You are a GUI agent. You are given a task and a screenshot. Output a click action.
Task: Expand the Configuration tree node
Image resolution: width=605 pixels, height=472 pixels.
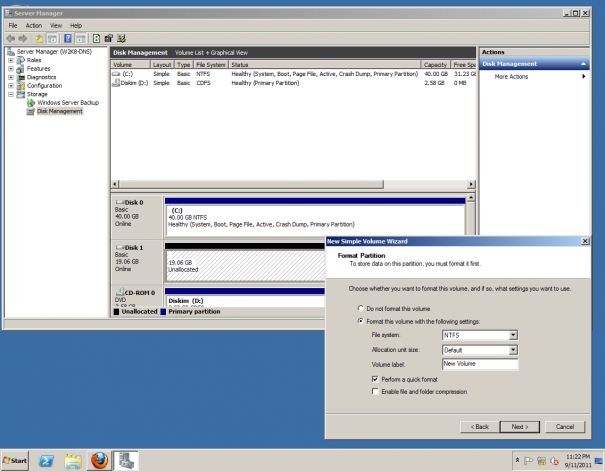point(11,86)
